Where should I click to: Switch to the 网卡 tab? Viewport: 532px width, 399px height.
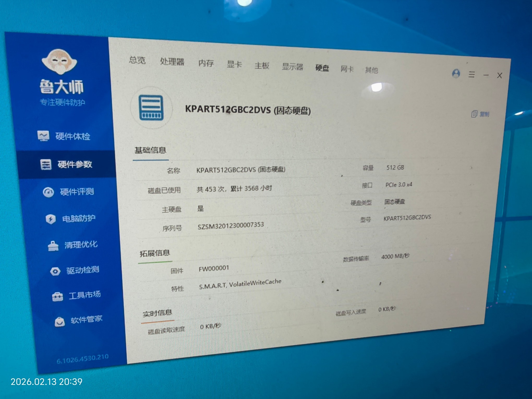click(x=347, y=69)
